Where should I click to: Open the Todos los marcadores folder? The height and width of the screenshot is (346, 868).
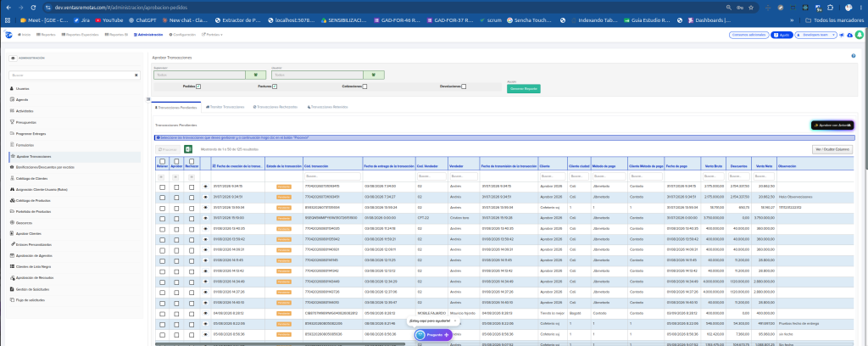tap(834, 20)
